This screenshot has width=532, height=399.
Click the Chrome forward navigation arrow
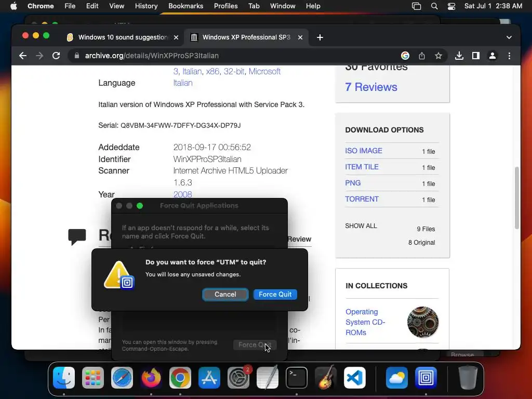39,56
